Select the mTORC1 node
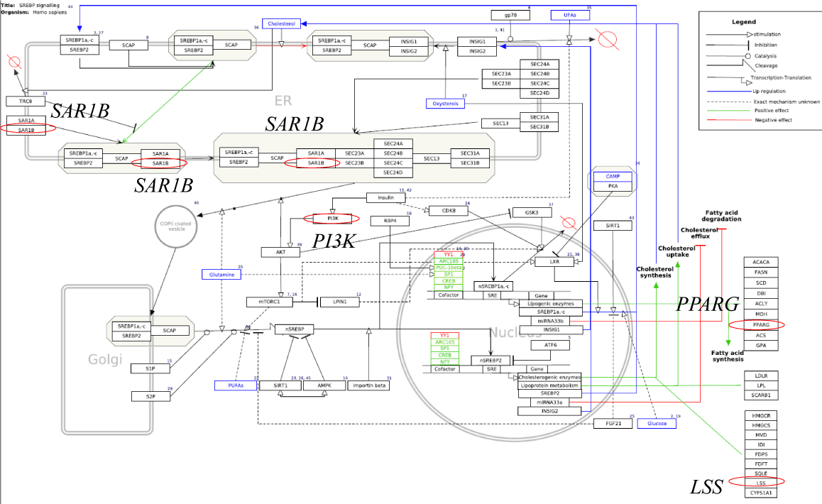 coord(269,302)
